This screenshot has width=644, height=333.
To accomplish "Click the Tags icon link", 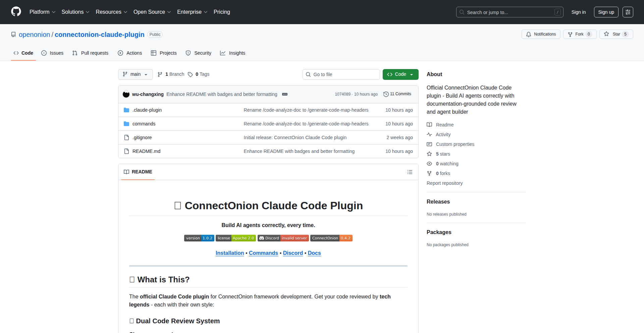I will click(190, 74).
